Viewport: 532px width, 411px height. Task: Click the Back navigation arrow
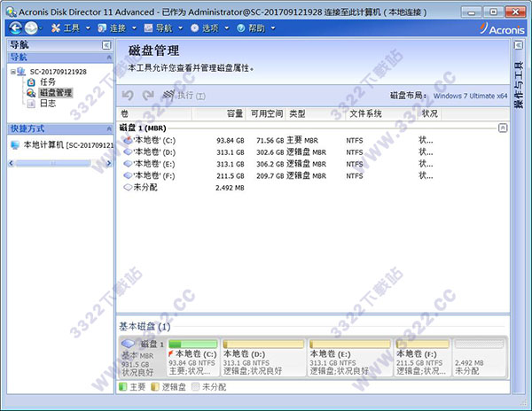point(16,27)
